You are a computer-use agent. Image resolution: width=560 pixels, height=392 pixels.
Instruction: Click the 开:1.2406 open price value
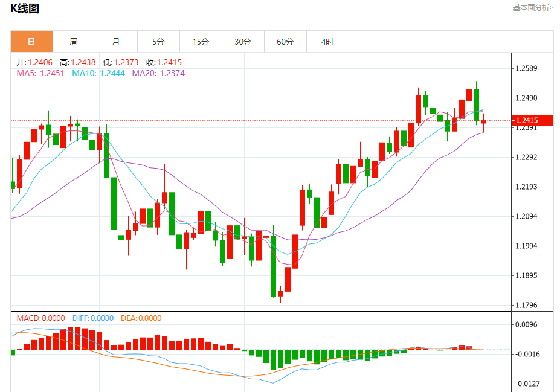[x=34, y=62]
